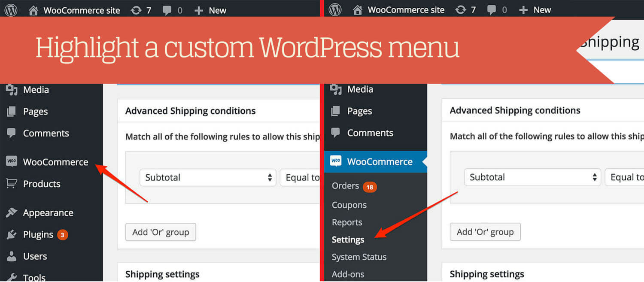The height and width of the screenshot is (282, 644).
Task: Click the WordPress logo in the left screenshot
Action: [11, 10]
